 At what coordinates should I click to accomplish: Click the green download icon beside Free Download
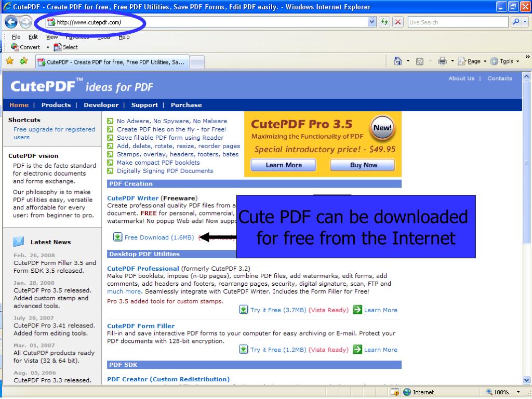click(118, 237)
